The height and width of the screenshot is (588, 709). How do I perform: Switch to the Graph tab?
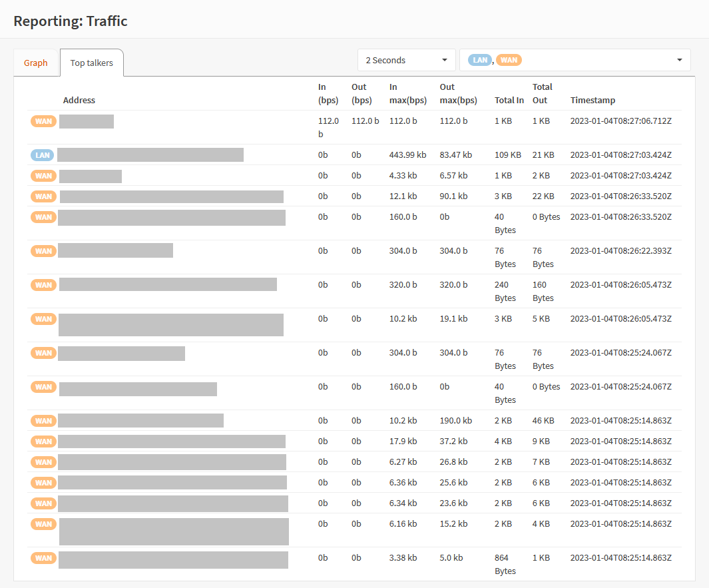click(x=36, y=63)
